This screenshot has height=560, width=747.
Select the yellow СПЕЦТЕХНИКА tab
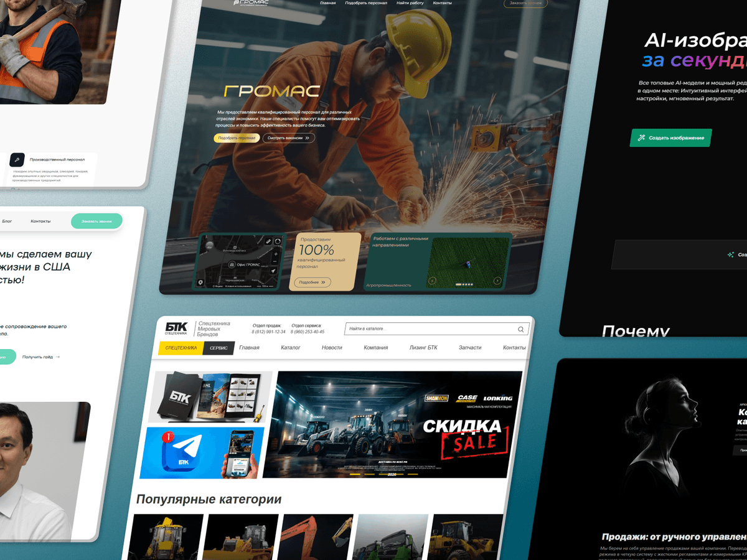click(181, 348)
